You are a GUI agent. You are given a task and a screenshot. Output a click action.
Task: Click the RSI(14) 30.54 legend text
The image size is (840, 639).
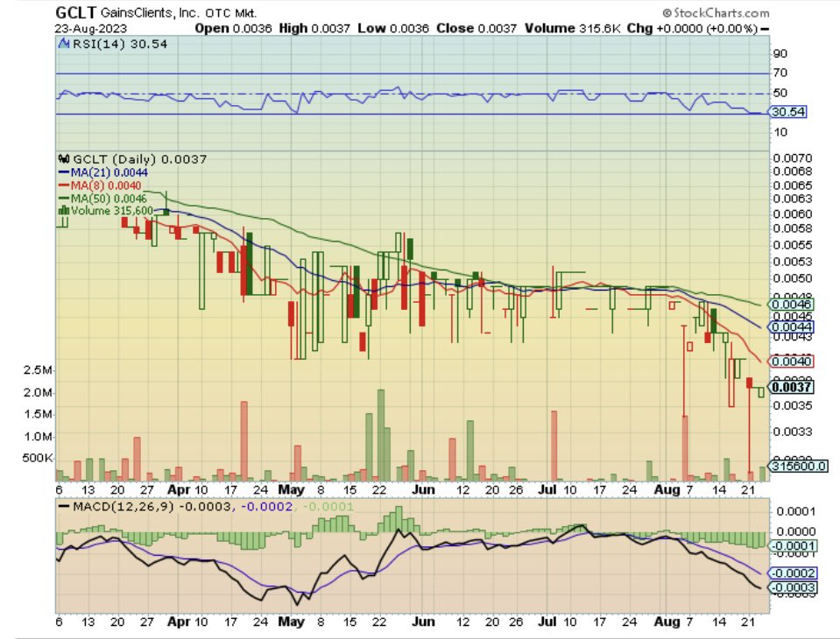[120, 44]
